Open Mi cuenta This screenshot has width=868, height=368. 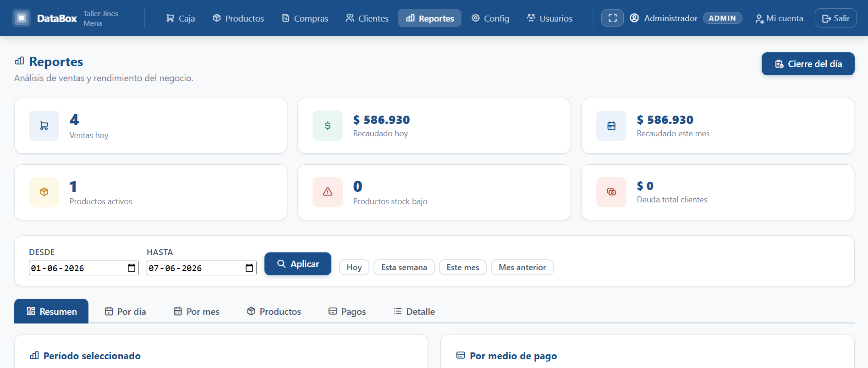pyautogui.click(x=779, y=18)
